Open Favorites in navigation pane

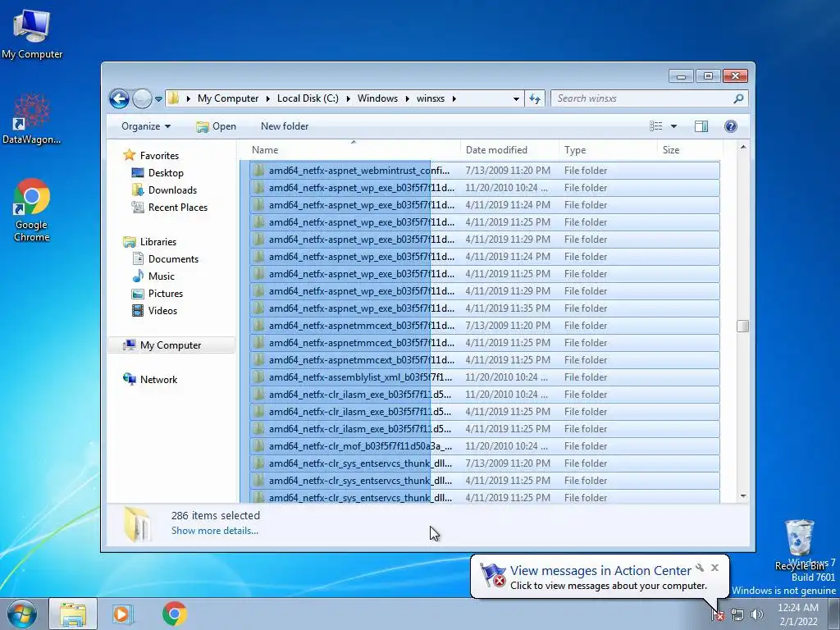point(159,155)
